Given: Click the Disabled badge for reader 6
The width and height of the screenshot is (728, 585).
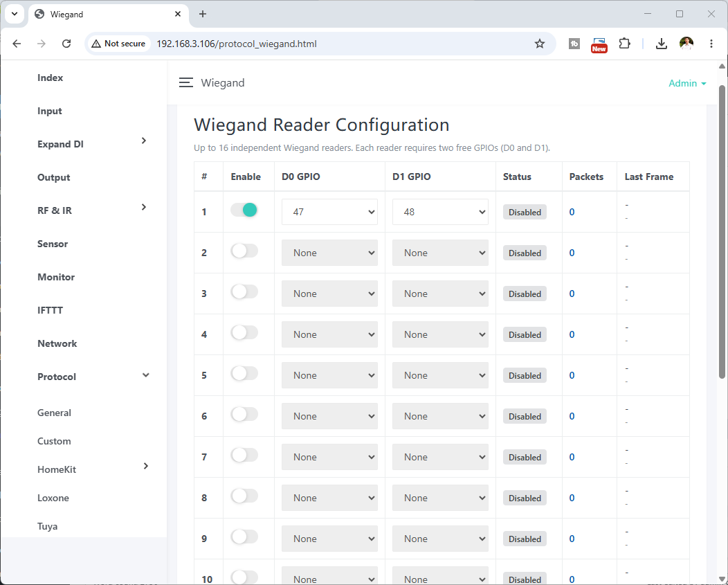Looking at the screenshot, I should pyautogui.click(x=525, y=416).
